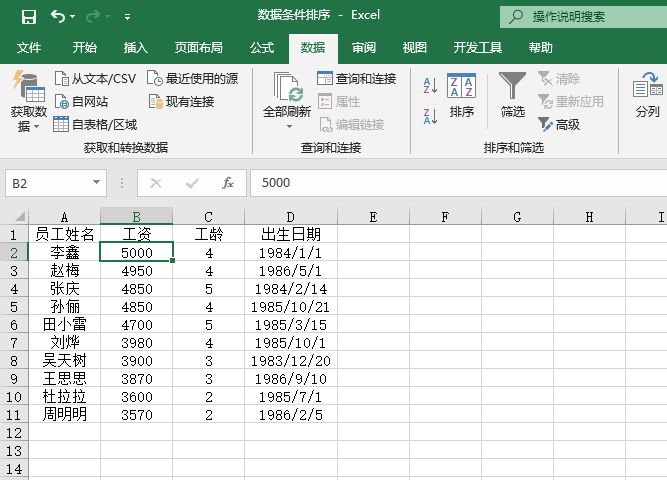The image size is (667, 480).
Task: Open the 排序 dialog
Action: [x=462, y=96]
